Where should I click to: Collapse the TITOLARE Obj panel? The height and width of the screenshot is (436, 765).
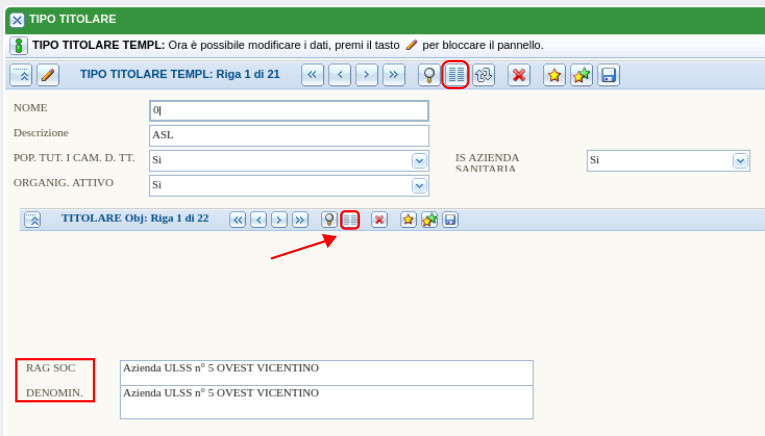pos(33,220)
